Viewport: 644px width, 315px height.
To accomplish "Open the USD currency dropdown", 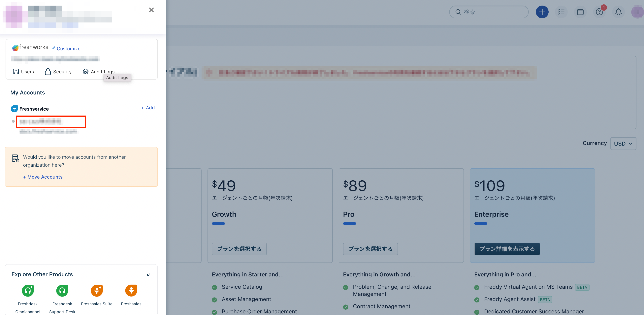I will click(623, 144).
